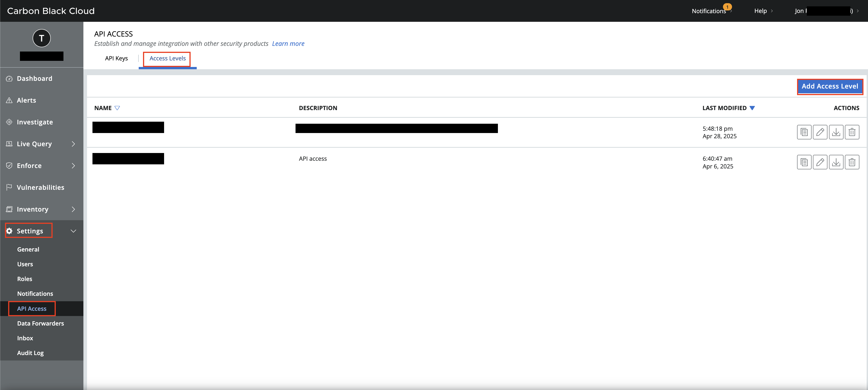Toggle Last Modified sort arrow
This screenshot has width=868, height=390.
click(x=752, y=108)
